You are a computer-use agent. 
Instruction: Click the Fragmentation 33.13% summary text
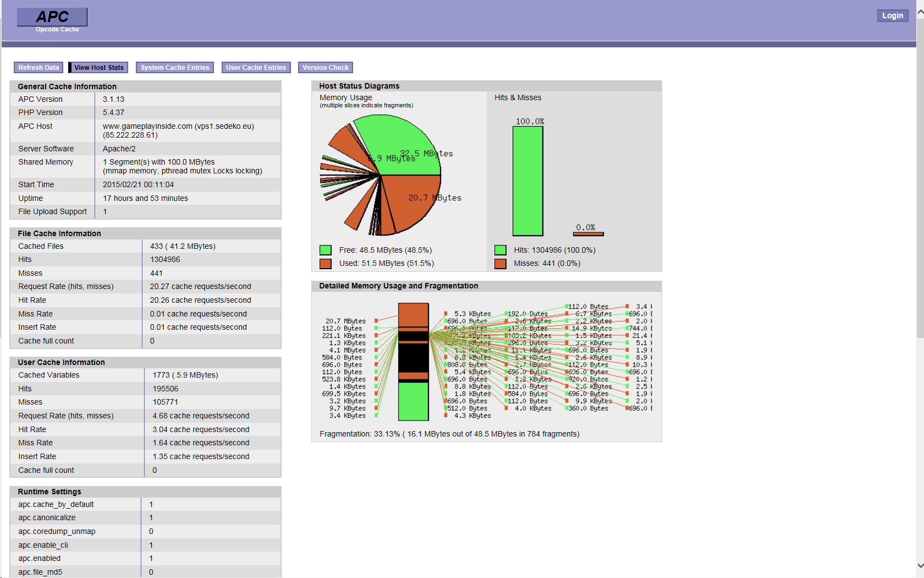(449, 434)
